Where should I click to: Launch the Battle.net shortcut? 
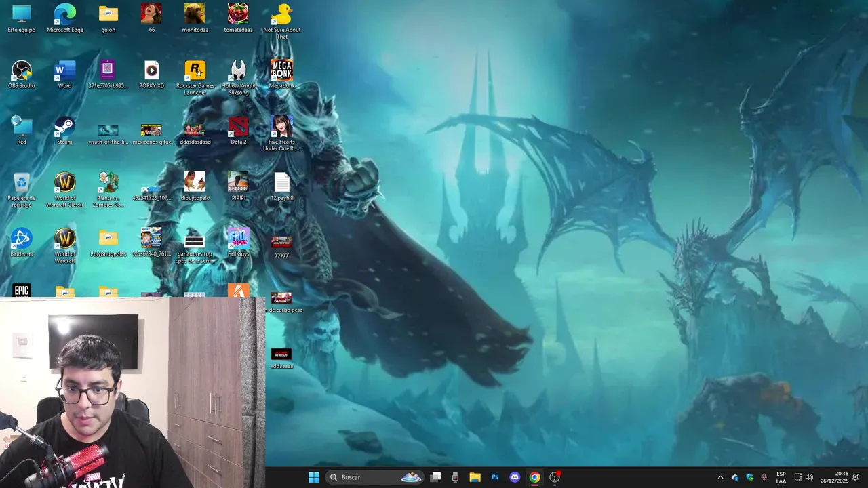point(22,243)
